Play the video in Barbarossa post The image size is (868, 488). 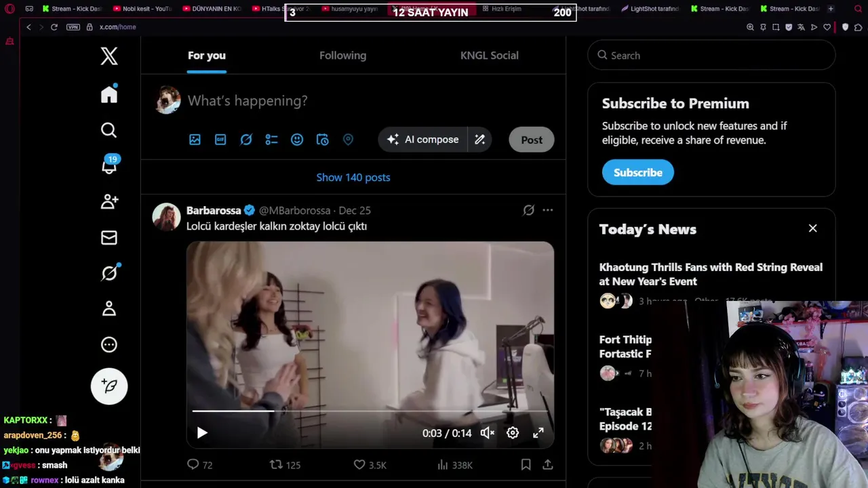tap(202, 432)
